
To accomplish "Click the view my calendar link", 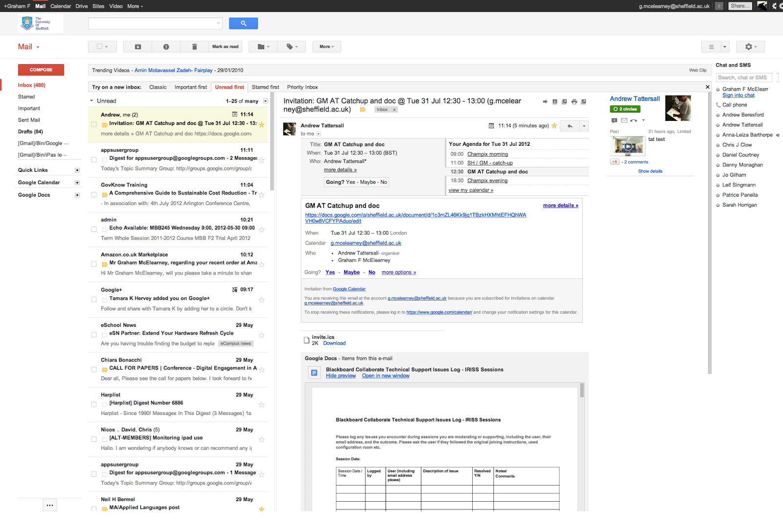I will pyautogui.click(x=471, y=190).
